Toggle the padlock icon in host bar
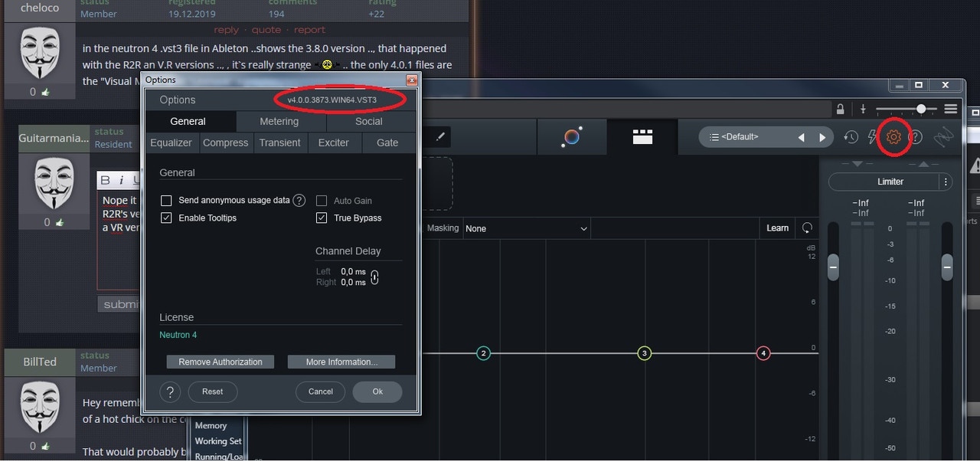Viewport: 980px width, 462px height. click(x=841, y=109)
